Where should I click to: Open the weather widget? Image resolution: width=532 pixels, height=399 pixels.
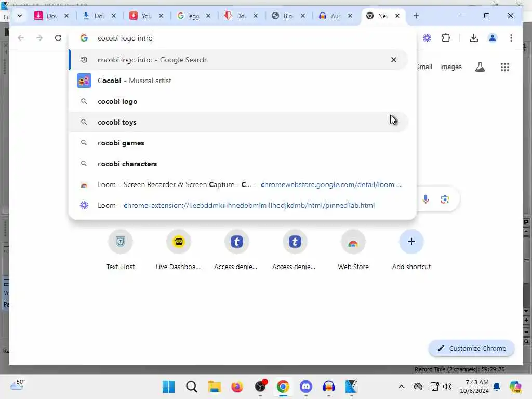tap(18, 384)
